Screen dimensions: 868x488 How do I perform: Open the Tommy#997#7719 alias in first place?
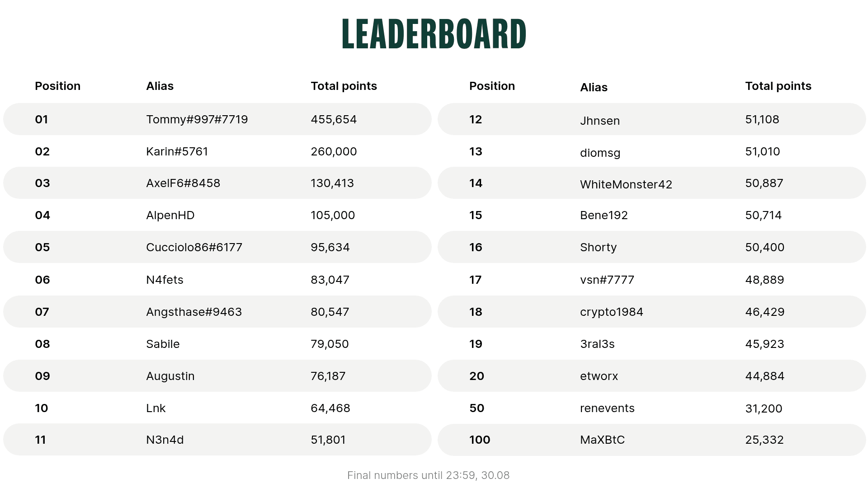point(197,119)
